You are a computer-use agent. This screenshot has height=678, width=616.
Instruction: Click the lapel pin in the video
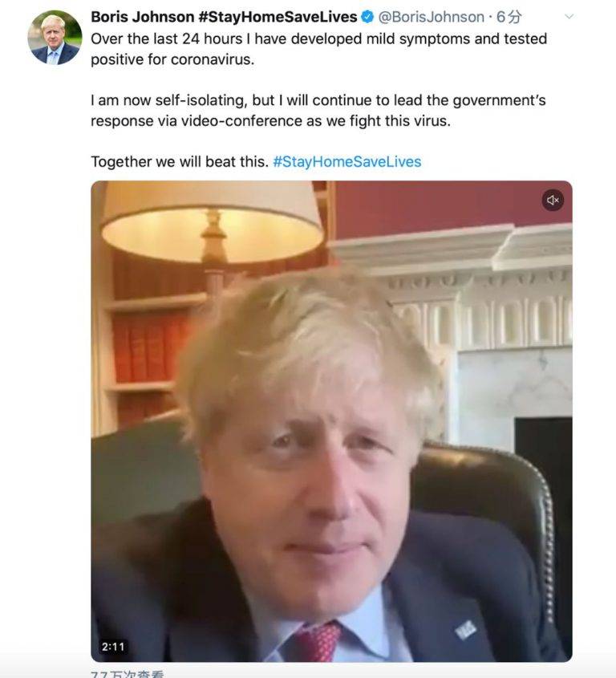tap(465, 630)
